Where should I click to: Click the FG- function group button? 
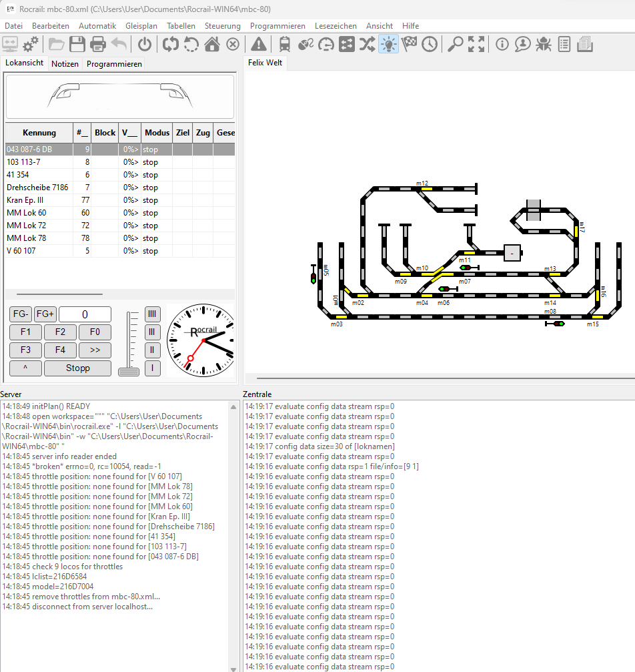point(20,314)
